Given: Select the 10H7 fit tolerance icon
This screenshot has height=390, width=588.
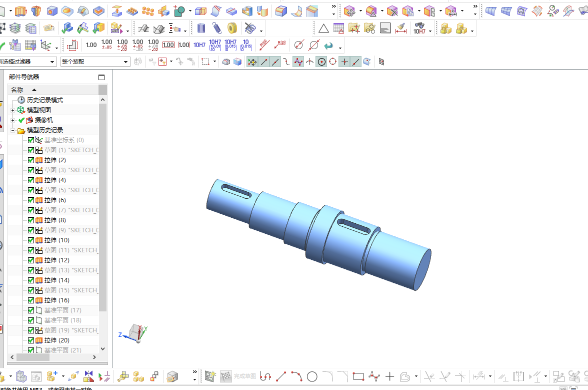Looking at the screenshot, I should point(199,45).
